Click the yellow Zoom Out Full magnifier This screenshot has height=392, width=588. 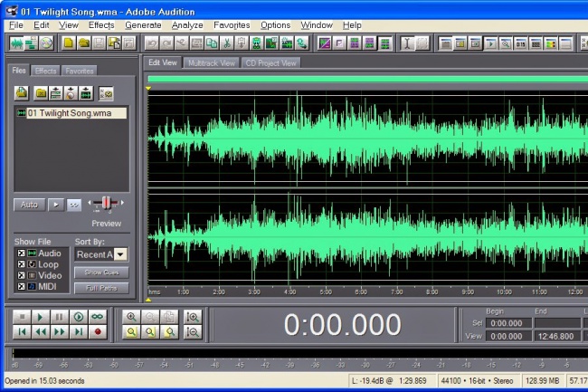[x=131, y=332]
